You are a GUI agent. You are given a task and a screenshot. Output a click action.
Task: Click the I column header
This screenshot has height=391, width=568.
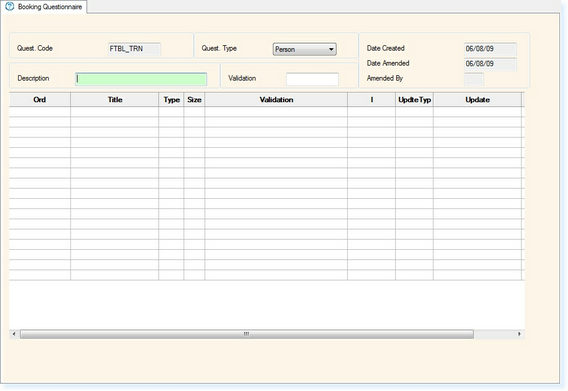pyautogui.click(x=371, y=100)
